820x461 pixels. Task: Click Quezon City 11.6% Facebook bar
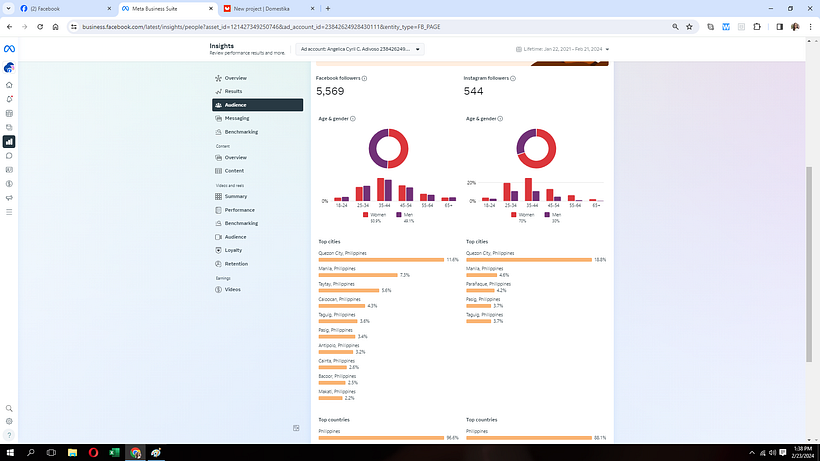(x=381, y=260)
